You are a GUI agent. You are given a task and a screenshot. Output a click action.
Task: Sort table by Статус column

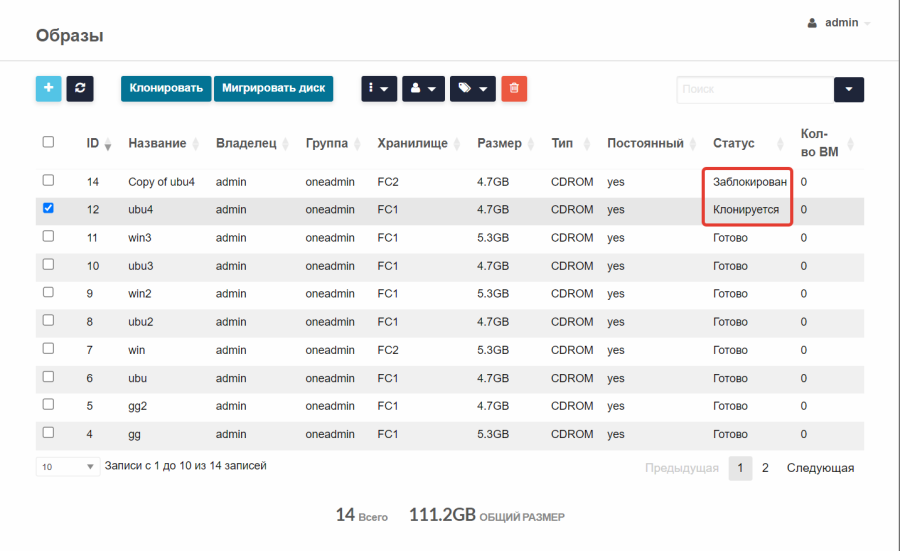pos(747,143)
